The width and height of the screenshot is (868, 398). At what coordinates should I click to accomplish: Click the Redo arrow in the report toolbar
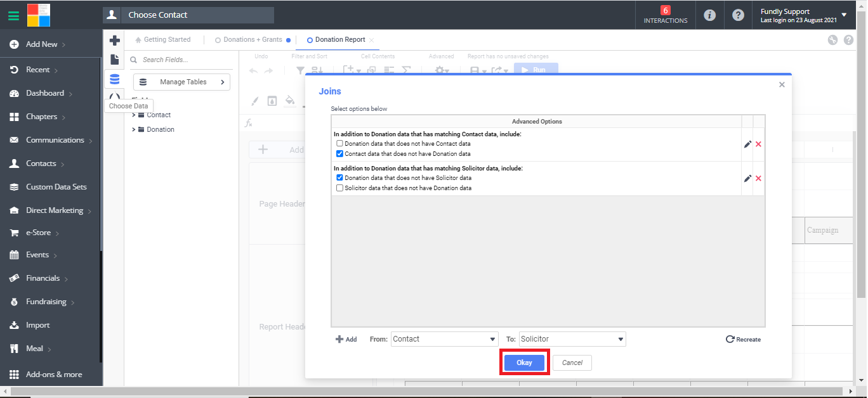pos(269,70)
